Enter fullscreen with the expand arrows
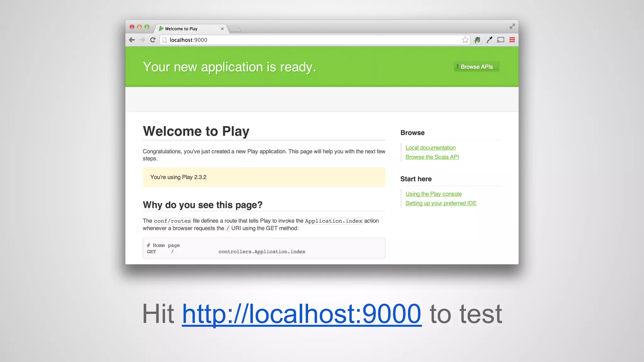The image size is (644, 362). (512, 26)
